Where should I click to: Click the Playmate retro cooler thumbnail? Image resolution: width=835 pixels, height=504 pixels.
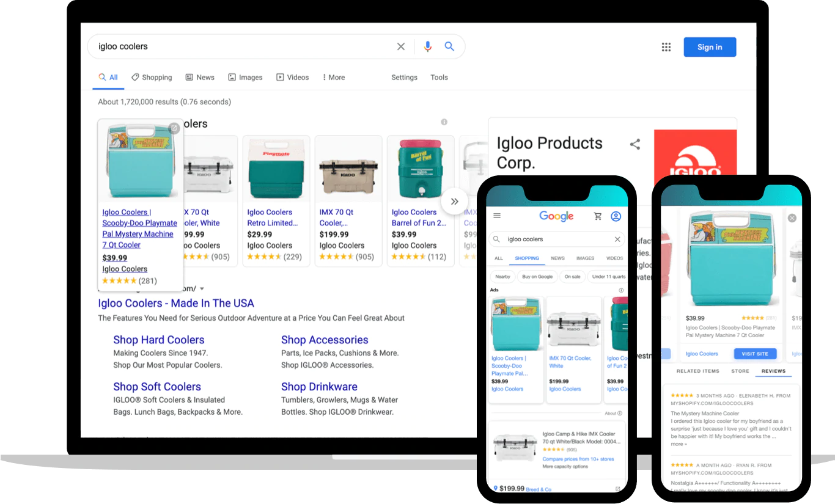pyautogui.click(x=276, y=169)
